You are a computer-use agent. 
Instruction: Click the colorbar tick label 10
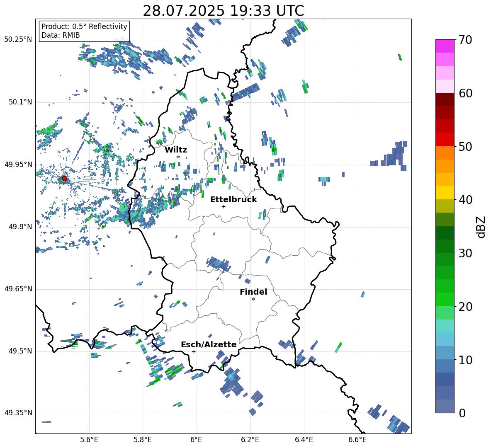click(465, 360)
